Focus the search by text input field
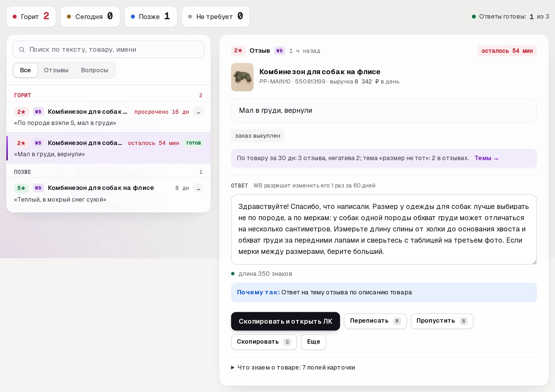This screenshot has width=555, height=392. pyautogui.click(x=108, y=50)
